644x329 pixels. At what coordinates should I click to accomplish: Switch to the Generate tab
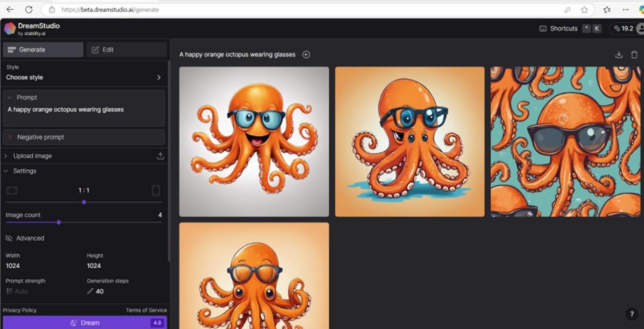(x=42, y=50)
